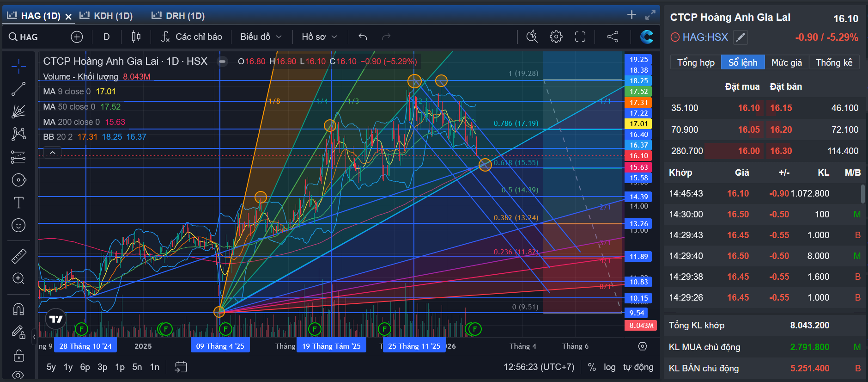The height and width of the screenshot is (382, 868).
Task: Expand the Hồ sơ dropdown
Action: pos(320,37)
